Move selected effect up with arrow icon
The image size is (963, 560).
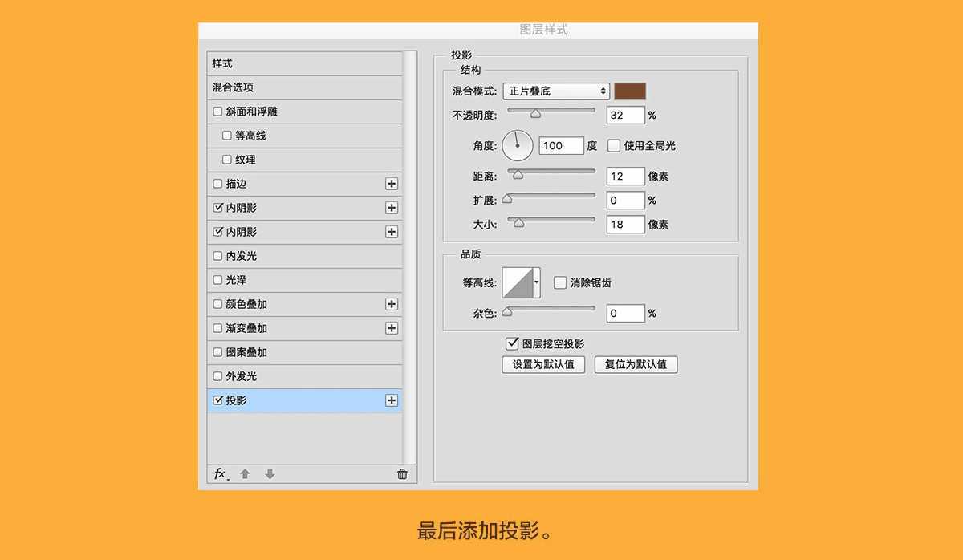click(x=245, y=474)
